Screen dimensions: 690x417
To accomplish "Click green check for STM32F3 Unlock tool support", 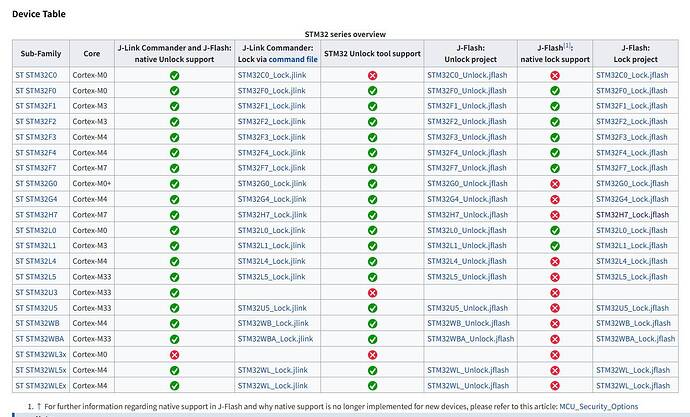I will [x=372, y=138].
